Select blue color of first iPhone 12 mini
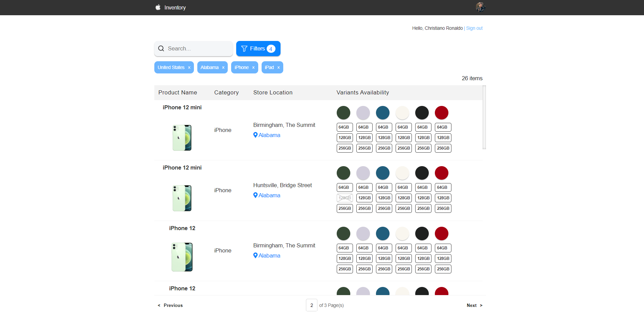Screen dimensions: 644x312 pos(383,113)
